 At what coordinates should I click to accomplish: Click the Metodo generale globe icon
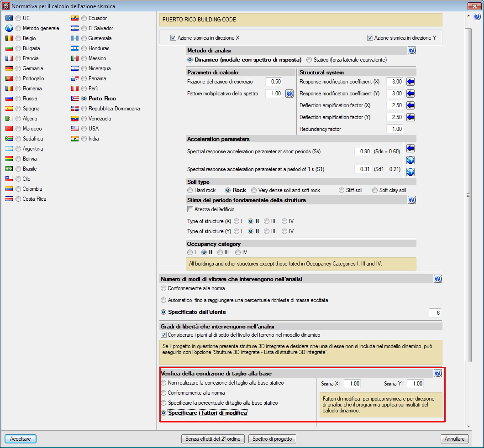pyautogui.click(x=9, y=28)
